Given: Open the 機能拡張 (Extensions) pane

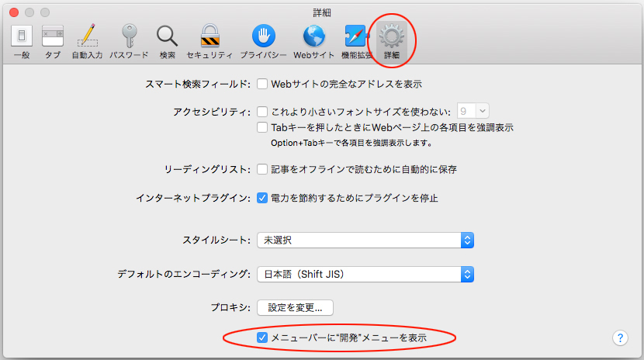Looking at the screenshot, I should (355, 42).
